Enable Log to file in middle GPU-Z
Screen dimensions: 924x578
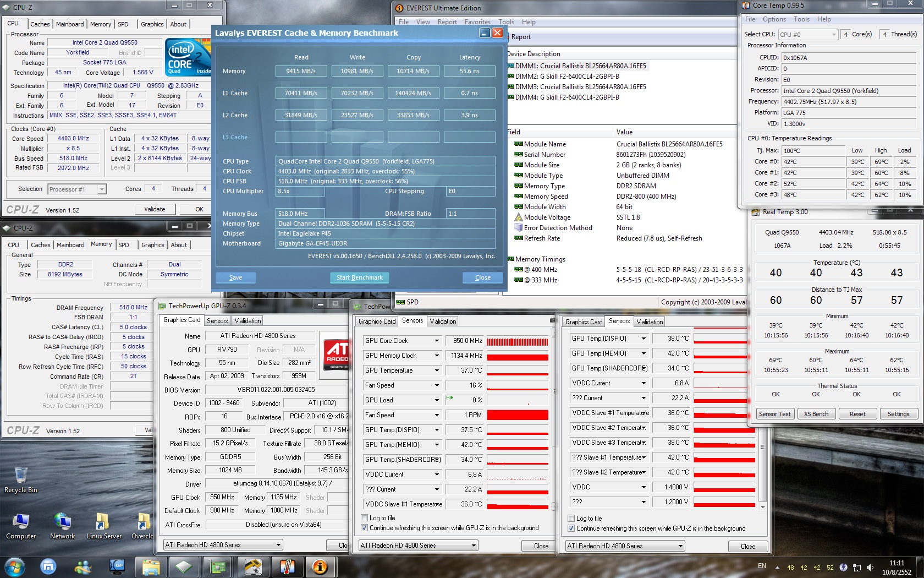coord(364,518)
